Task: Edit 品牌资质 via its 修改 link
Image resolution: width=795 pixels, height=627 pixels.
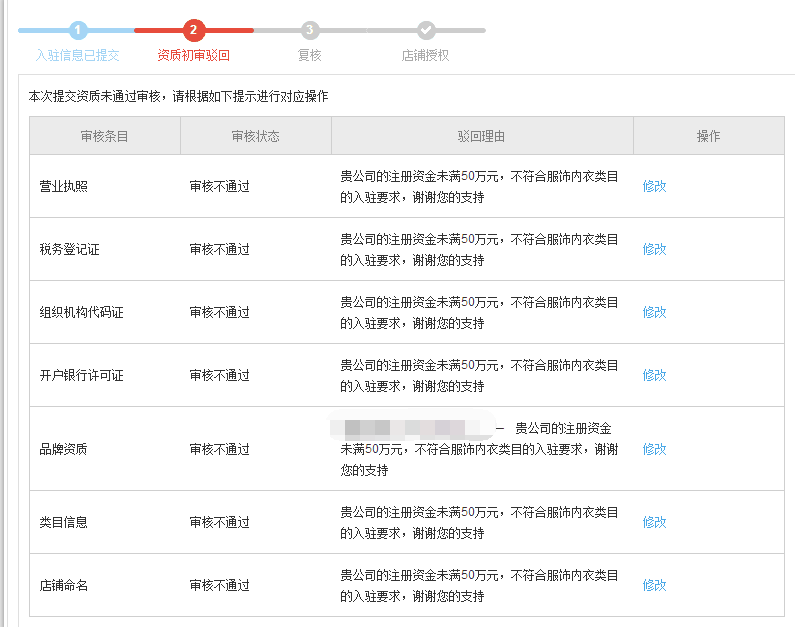Action: coord(654,449)
